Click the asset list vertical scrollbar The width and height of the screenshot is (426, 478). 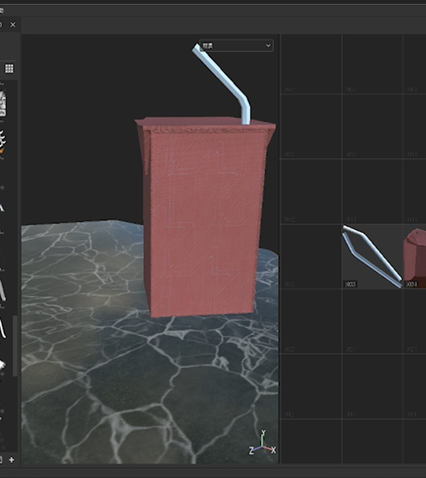tap(15, 346)
